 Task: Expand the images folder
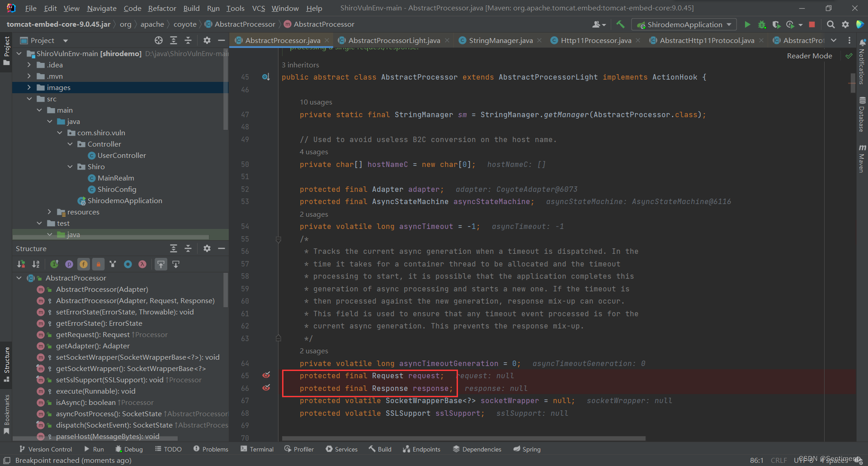tap(29, 87)
